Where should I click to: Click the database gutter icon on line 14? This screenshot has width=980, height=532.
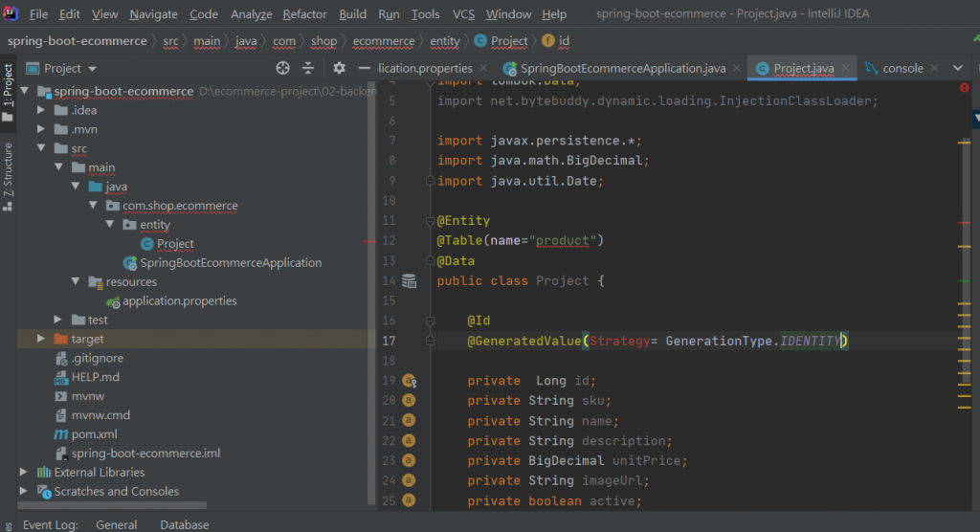coord(410,281)
